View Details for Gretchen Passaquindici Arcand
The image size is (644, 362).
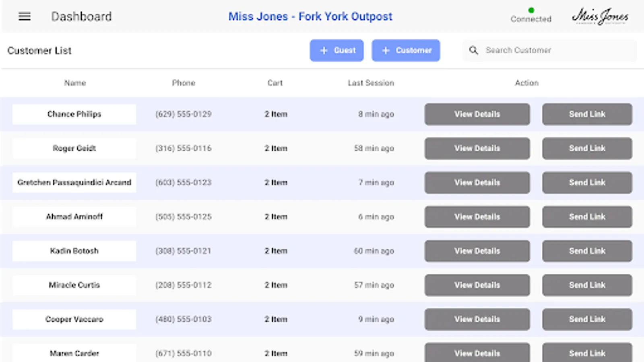point(477,183)
